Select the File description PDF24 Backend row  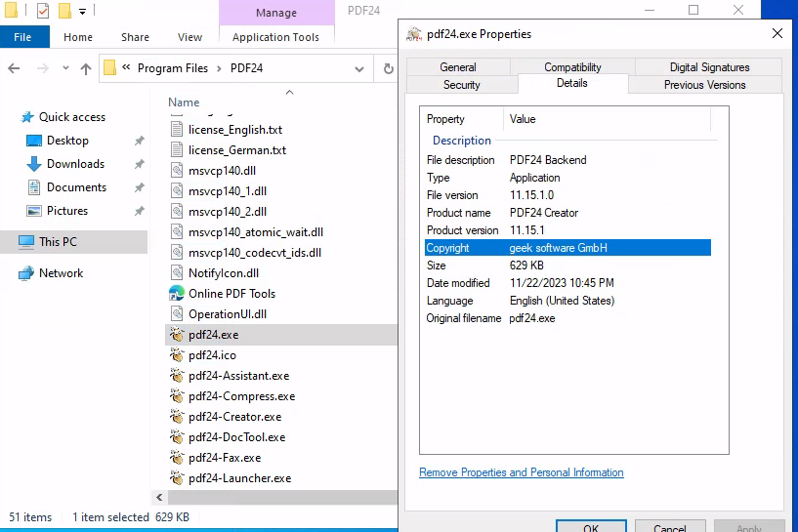pos(567,160)
